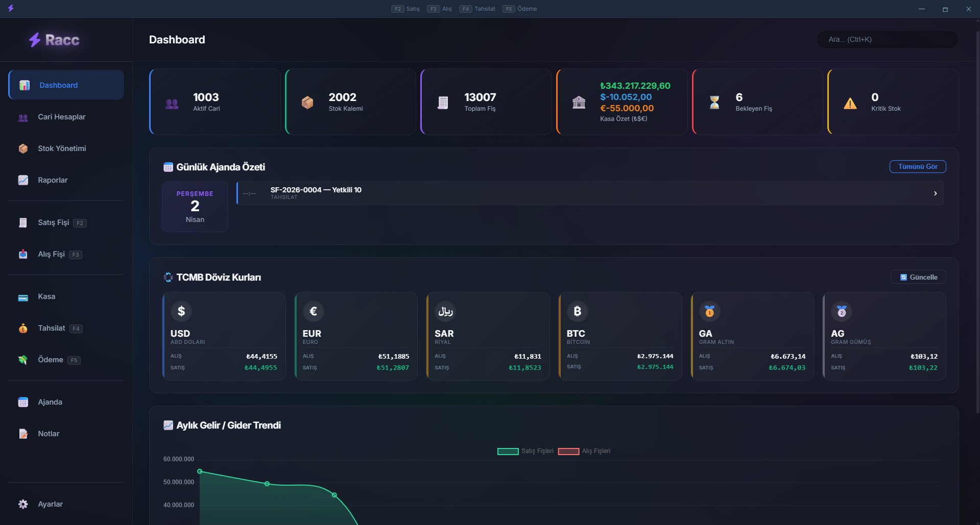
Task: Click the search field Ara... (Ctrl+K)
Action: click(887, 39)
